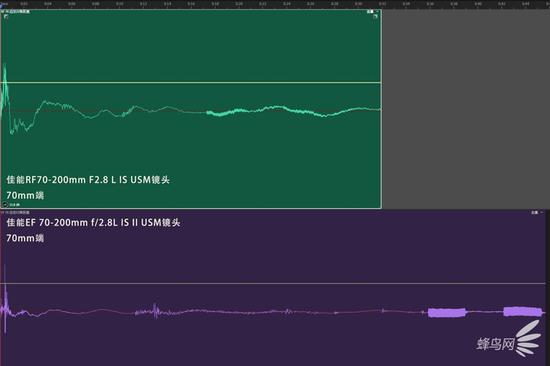This screenshot has width=550, height=366.
Task: Click the purple clip's title label in its header
Action: tap(16, 212)
